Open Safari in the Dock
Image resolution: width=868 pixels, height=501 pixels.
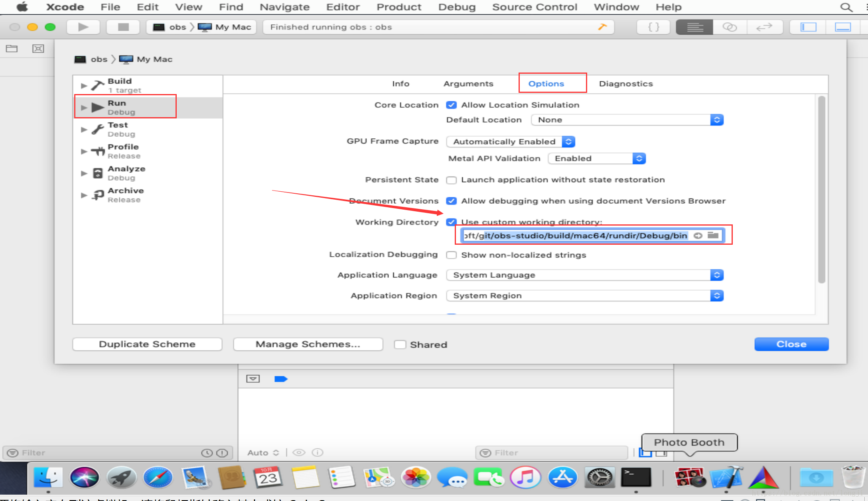pos(158,477)
